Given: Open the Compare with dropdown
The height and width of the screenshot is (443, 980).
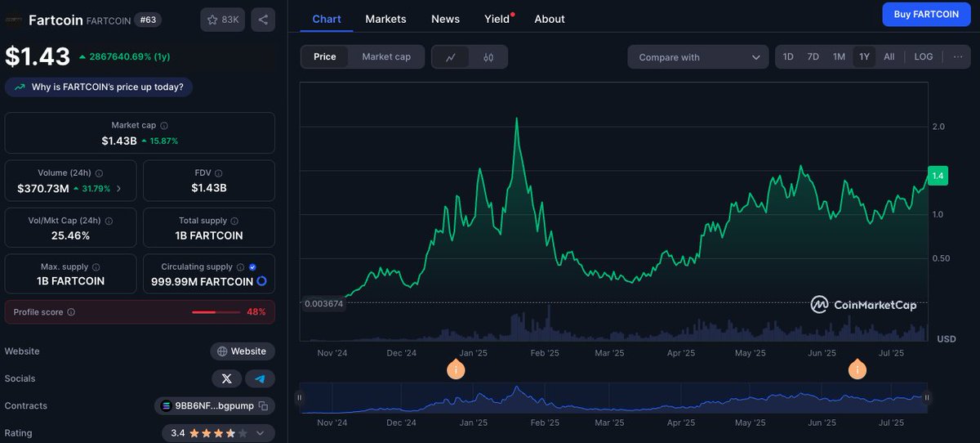Looking at the screenshot, I should click(698, 57).
